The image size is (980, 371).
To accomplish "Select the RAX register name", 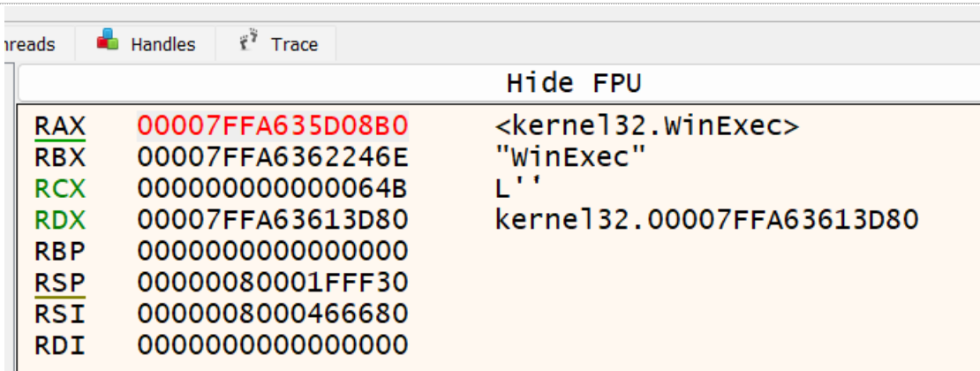I will [59, 127].
